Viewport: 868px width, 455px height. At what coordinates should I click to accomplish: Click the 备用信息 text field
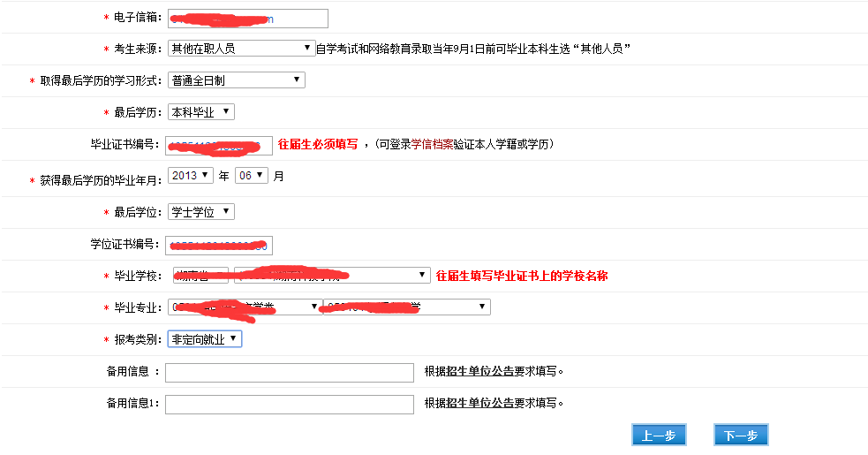(289, 373)
